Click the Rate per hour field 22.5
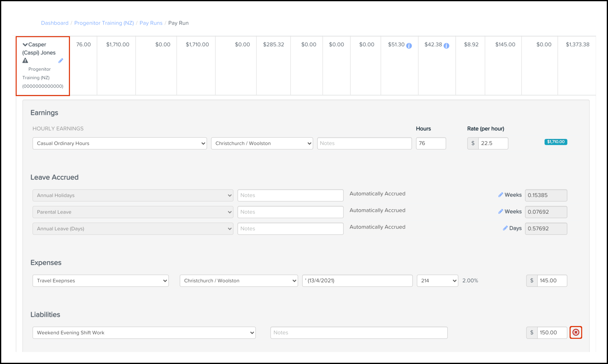608x364 pixels. [x=493, y=143]
